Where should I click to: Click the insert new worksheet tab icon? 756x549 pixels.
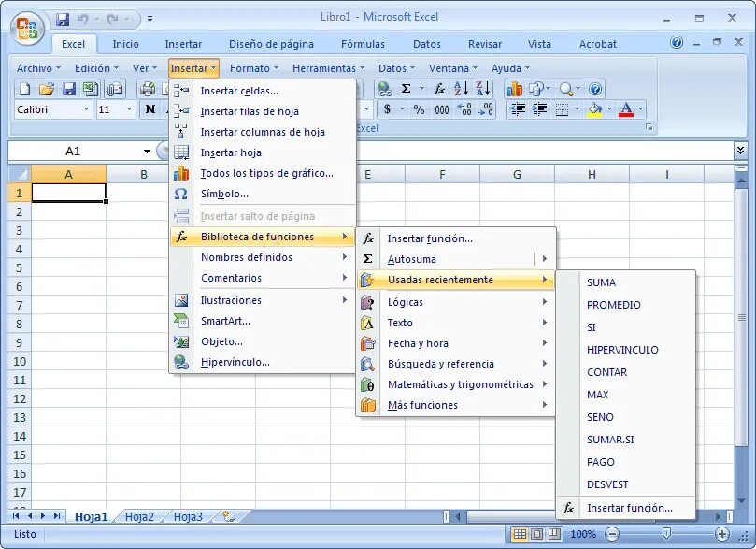229,516
